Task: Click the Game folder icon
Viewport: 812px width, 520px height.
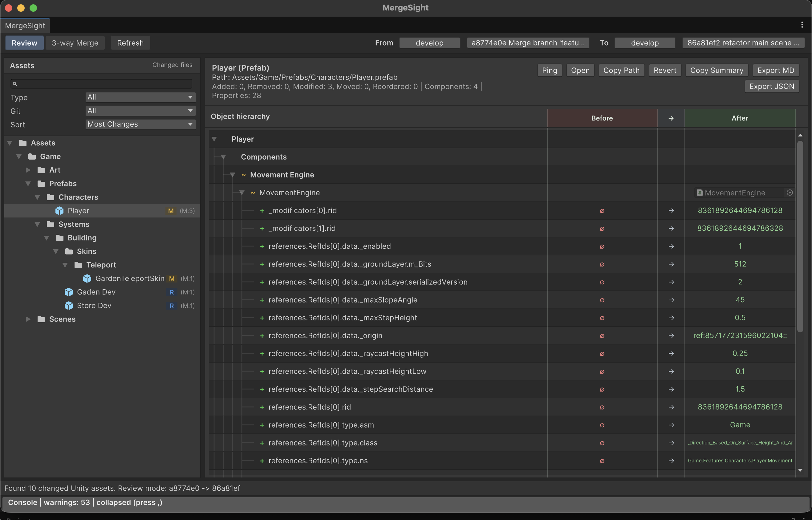Action: 32,156
